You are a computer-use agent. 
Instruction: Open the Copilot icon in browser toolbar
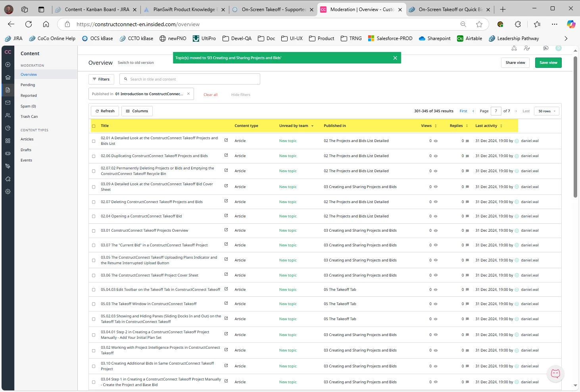(571, 24)
